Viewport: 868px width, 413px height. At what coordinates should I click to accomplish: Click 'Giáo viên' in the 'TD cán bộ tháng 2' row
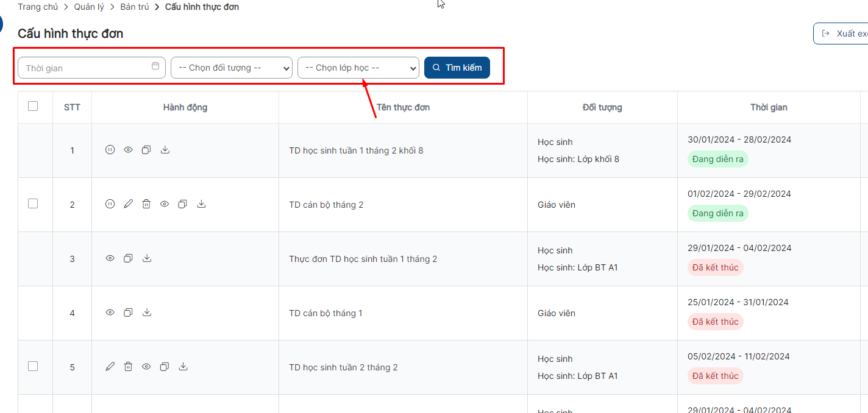(x=557, y=205)
